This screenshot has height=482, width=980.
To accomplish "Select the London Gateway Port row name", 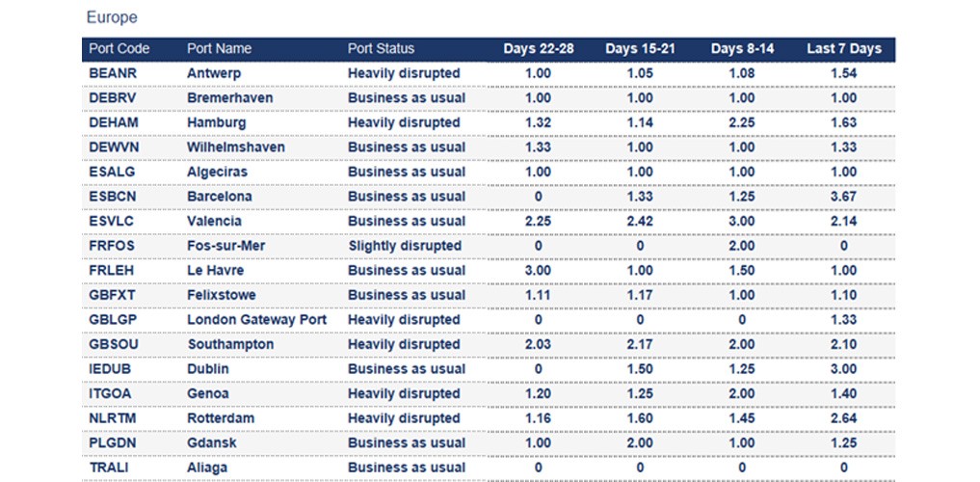I will click(x=256, y=320).
